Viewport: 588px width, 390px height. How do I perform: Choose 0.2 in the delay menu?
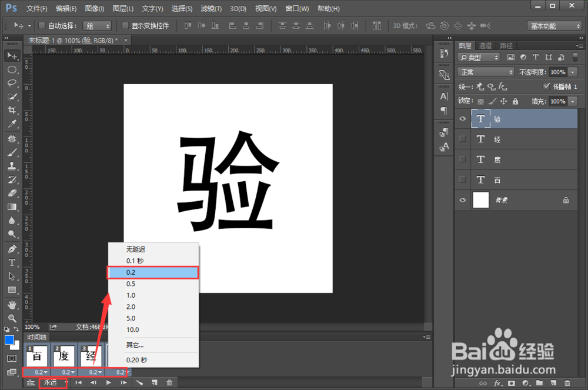click(x=153, y=272)
